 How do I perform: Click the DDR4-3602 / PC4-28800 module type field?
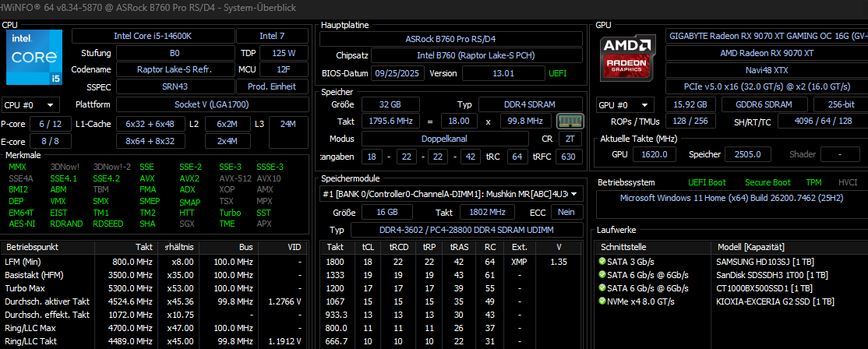click(x=467, y=230)
